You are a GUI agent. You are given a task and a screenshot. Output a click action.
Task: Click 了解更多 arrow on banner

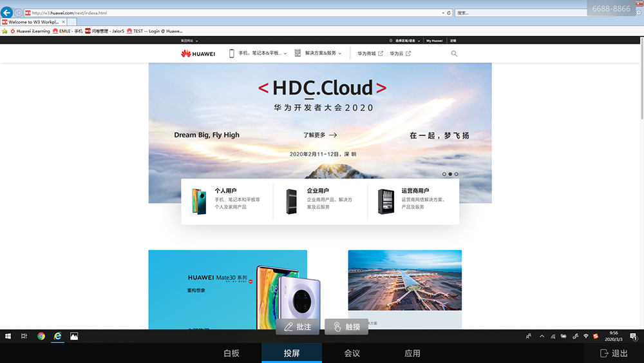(x=320, y=135)
